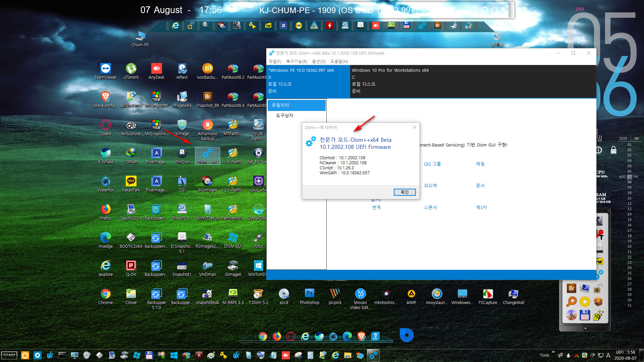Open the uTorrent desktop icon
The image size is (644, 362).
point(131,71)
